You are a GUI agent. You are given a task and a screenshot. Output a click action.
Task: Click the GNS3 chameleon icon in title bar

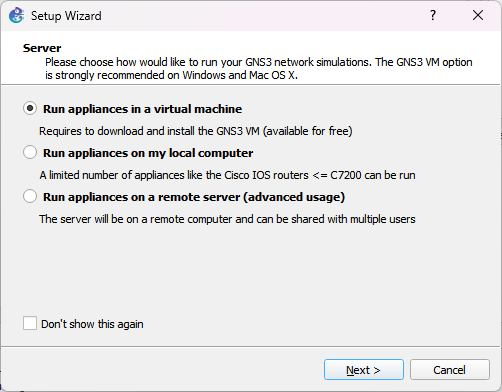tap(16, 15)
